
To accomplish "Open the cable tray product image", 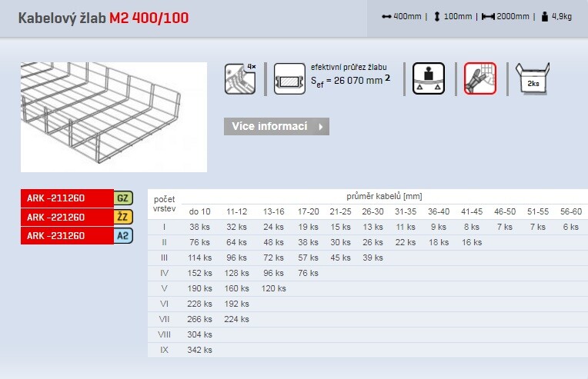I will 114,117.
